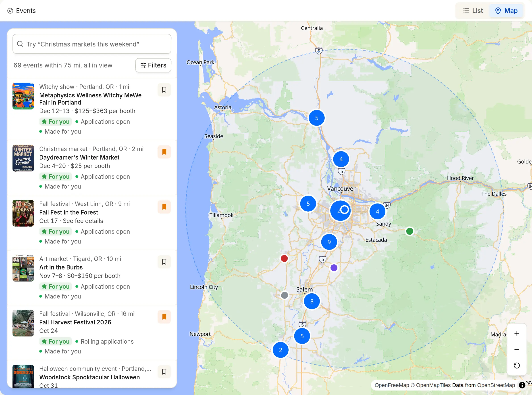Screen dimensions: 532x395
Task: Zoom out of the map
Action: pyautogui.click(x=517, y=349)
